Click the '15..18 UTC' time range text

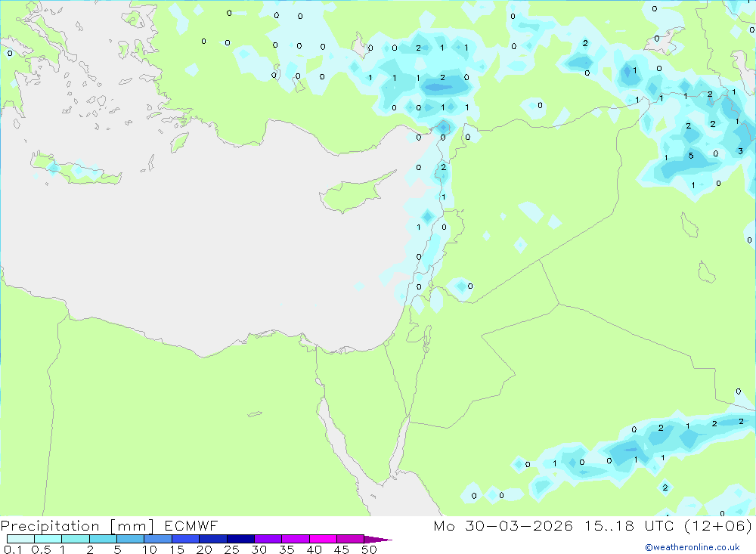tap(628, 525)
